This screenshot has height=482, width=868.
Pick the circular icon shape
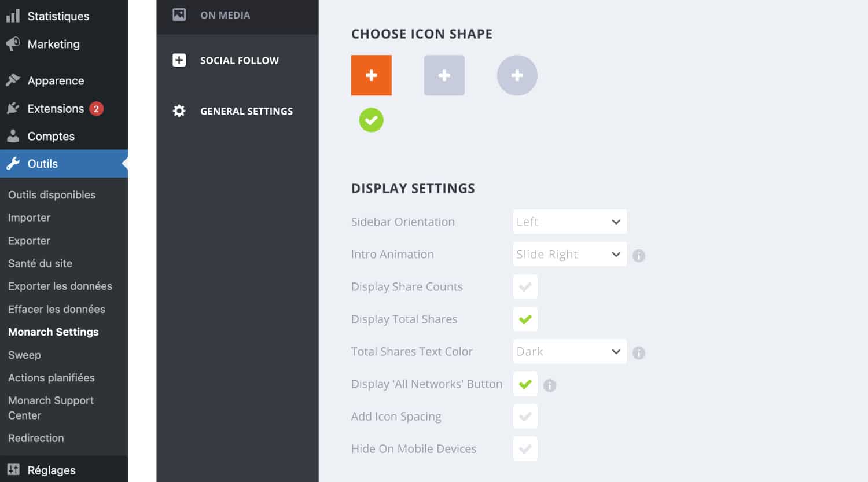[x=517, y=75]
